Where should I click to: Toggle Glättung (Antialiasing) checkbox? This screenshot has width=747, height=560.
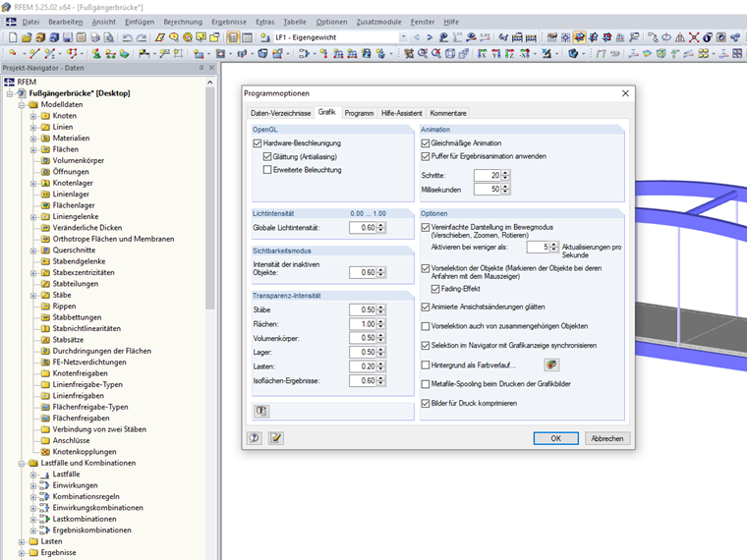click(267, 156)
